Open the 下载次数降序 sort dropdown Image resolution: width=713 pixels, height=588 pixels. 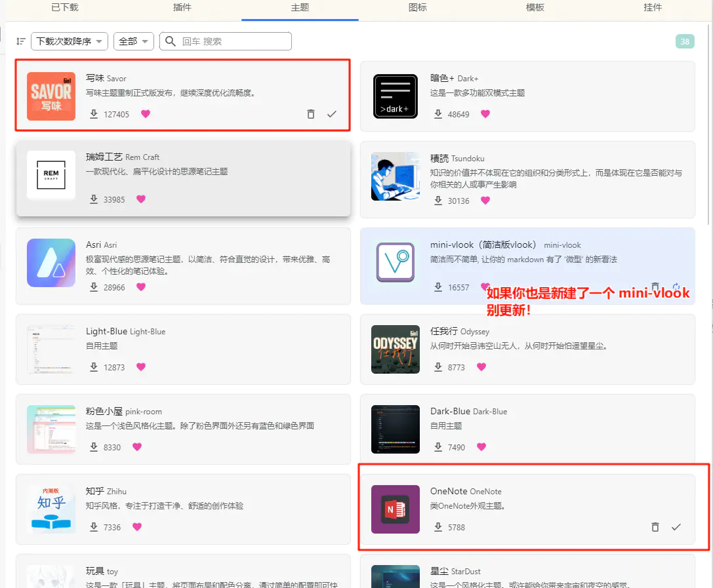tap(69, 41)
